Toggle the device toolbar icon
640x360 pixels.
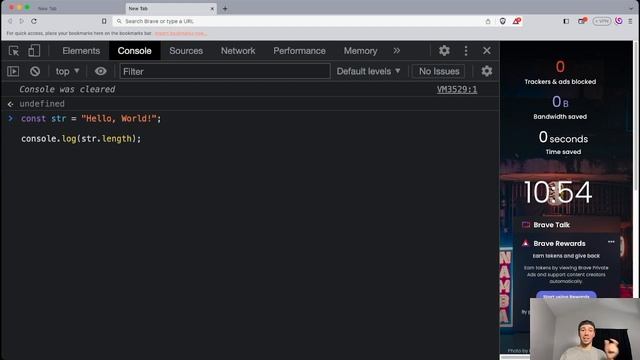(34, 51)
